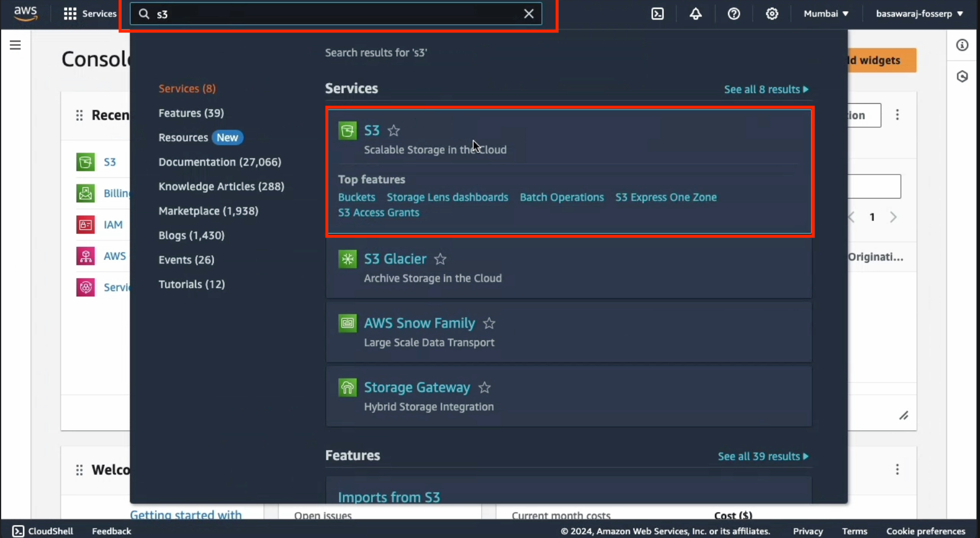The height and width of the screenshot is (538, 980).
Task: Favorite S3 Glacier with the star
Action: [441, 259]
